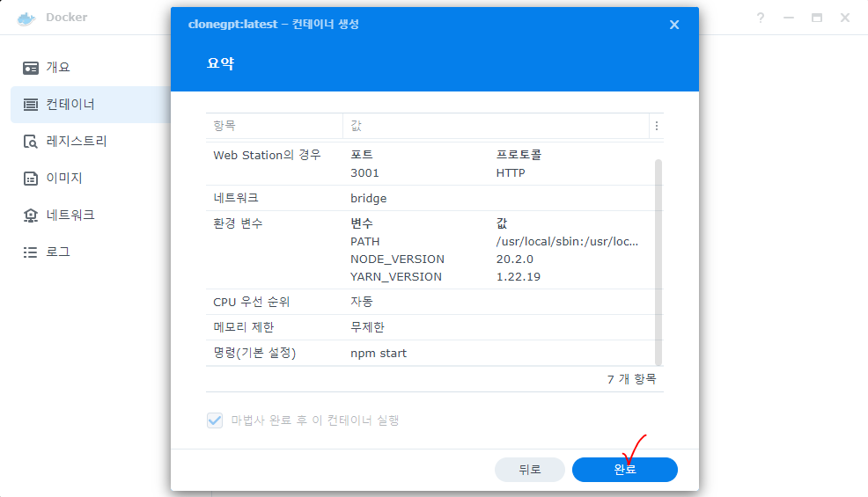Screen dimensions: 868x497
Task: Click the NODE_VERSION variable name
Action: [397, 259]
